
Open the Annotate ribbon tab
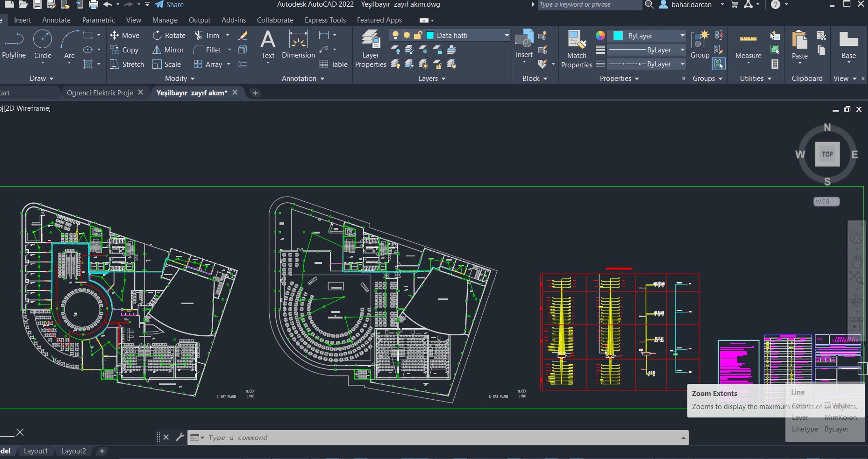point(56,20)
